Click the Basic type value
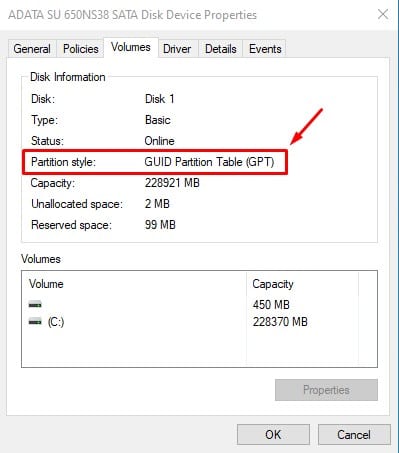This screenshot has height=453, width=399. (x=158, y=120)
